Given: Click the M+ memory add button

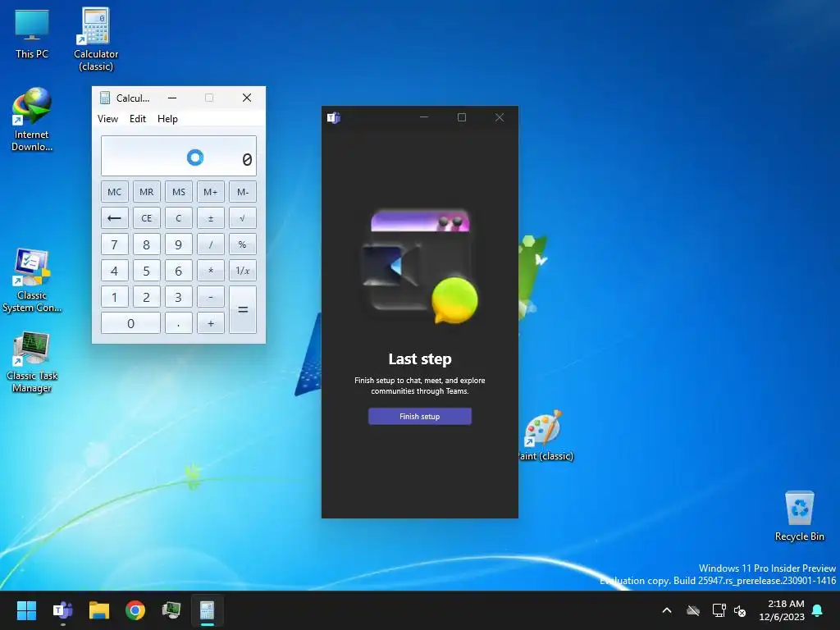Looking at the screenshot, I should pos(211,192).
